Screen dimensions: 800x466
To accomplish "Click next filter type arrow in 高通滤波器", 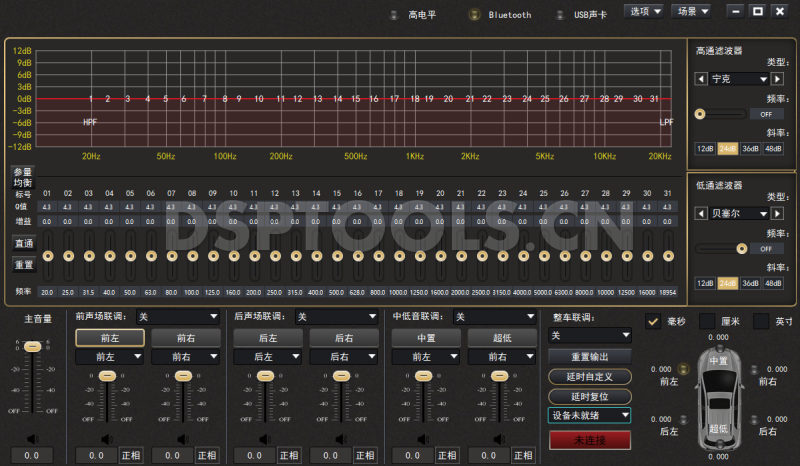I will click(x=777, y=78).
